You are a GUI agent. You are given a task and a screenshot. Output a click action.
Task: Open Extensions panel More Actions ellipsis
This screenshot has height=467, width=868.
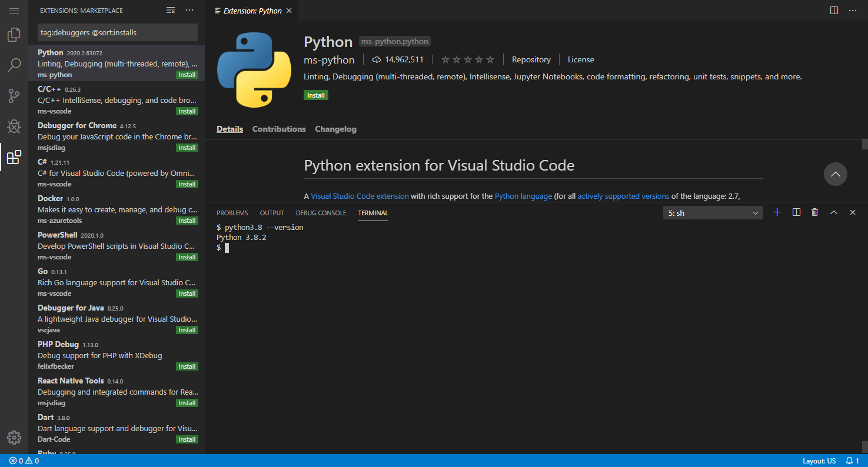[x=189, y=11]
